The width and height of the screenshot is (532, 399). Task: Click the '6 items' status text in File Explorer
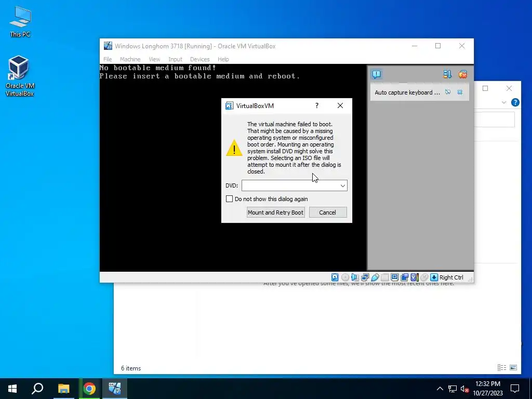tap(131, 368)
